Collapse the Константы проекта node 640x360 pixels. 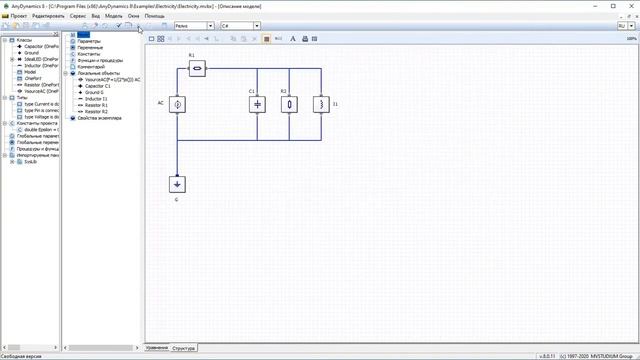coord(5,123)
